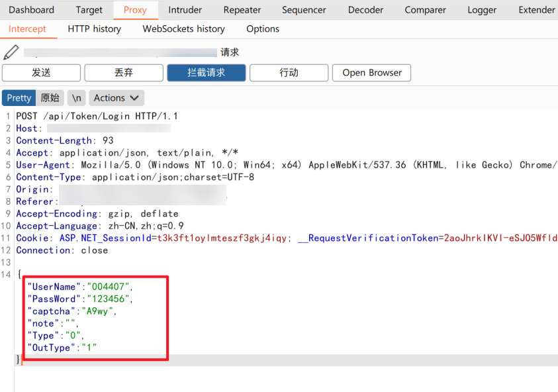
Task: Open the Logger tab
Action: (x=482, y=10)
